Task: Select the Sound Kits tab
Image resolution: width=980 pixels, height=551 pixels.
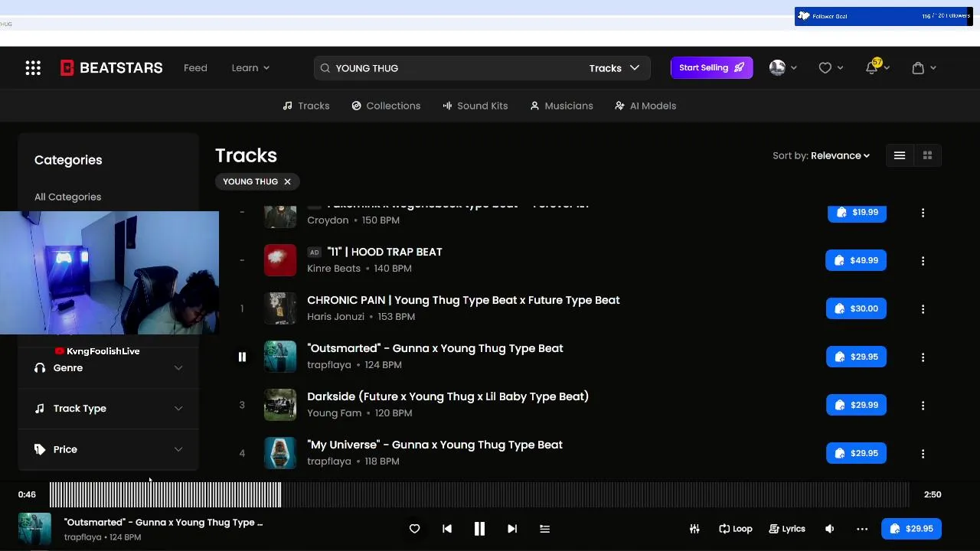Action: coord(475,106)
